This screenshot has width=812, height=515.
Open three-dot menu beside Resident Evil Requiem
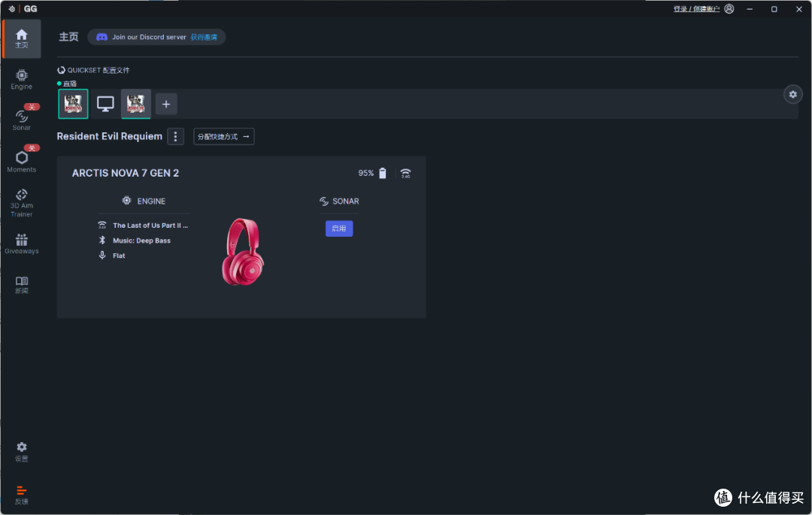point(175,137)
